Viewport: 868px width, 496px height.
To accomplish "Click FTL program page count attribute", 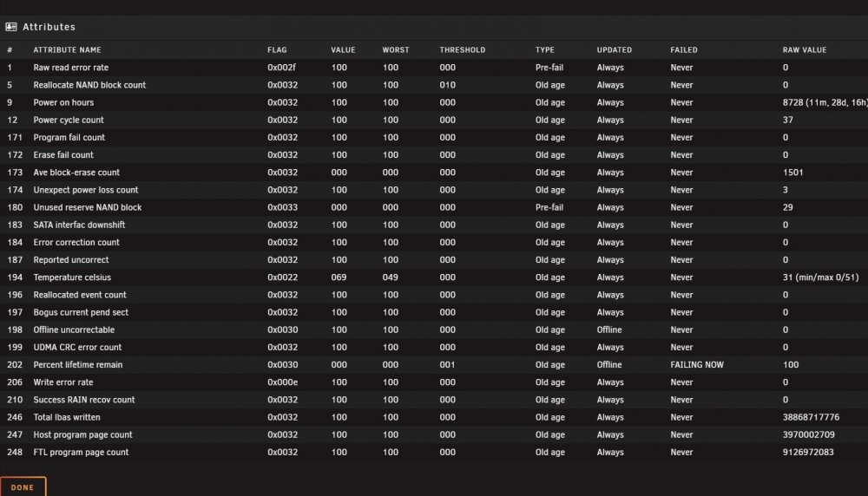I will [x=80, y=453].
